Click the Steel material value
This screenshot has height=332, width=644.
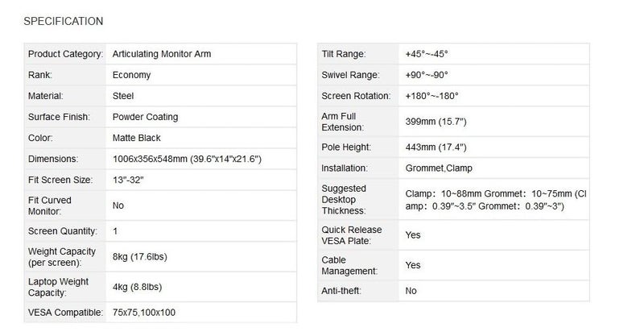(123, 96)
